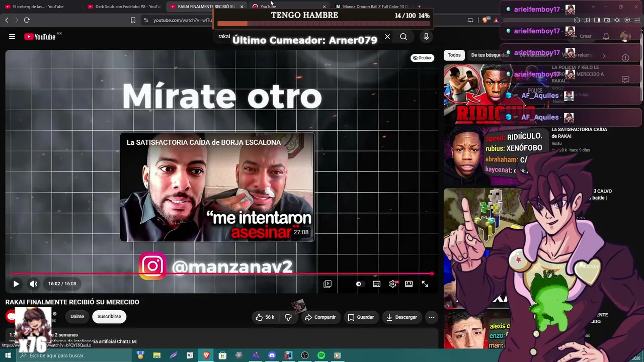Switch to the Manga Dragon Ball Z tab
644x362 pixels.
click(372, 7)
